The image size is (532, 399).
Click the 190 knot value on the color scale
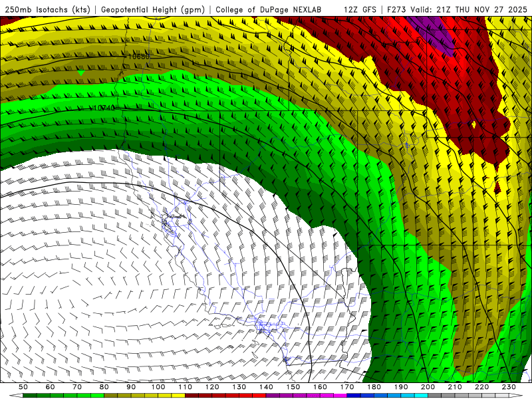click(x=402, y=387)
